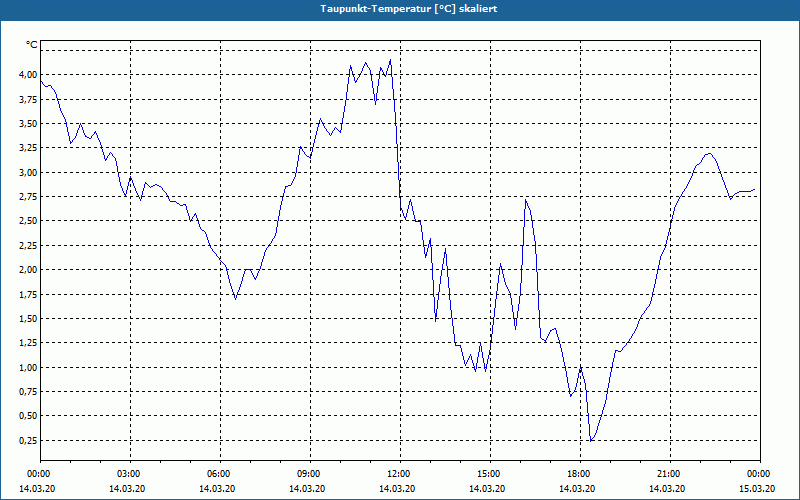Screen dimensions: 800x500
Task: Click the 2,00 y-axis label
Action: point(28,270)
